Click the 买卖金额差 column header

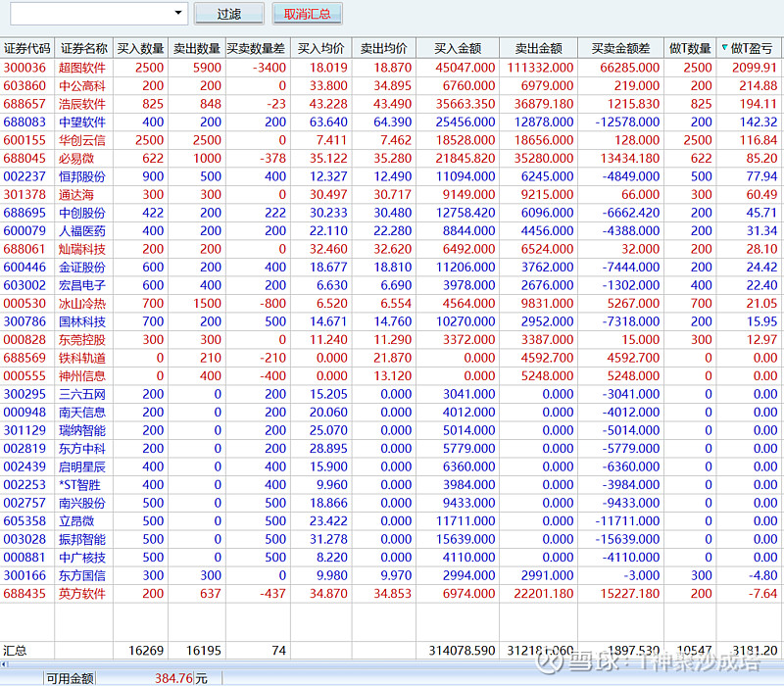621,48
